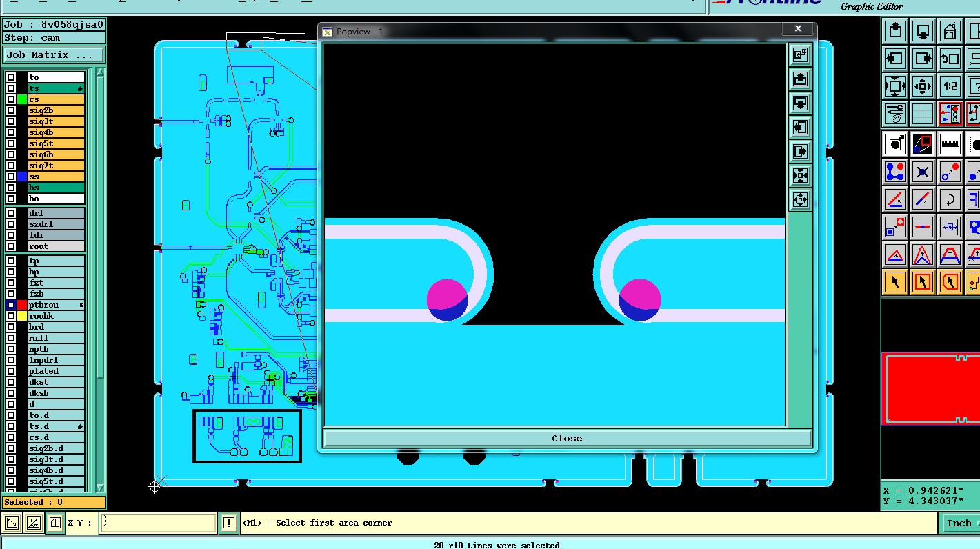This screenshot has width=980, height=549.
Task: Click the pan down icon in main toolbar
Action: coord(923,31)
